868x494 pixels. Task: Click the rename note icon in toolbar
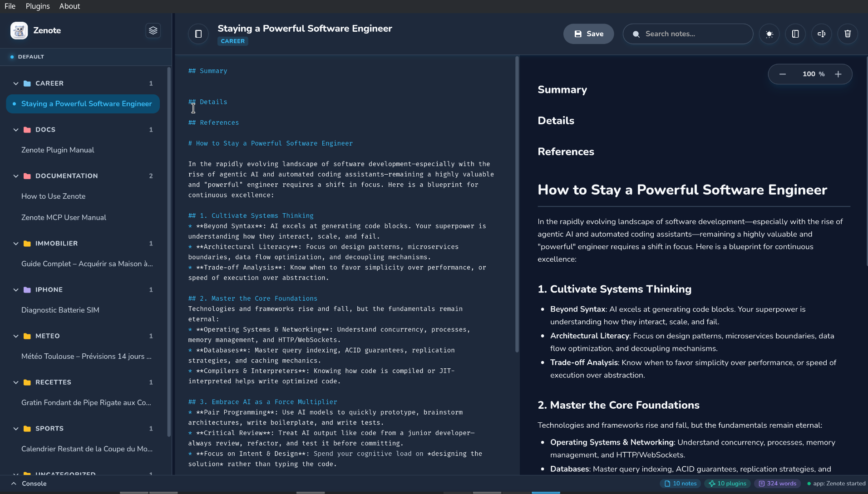822,34
